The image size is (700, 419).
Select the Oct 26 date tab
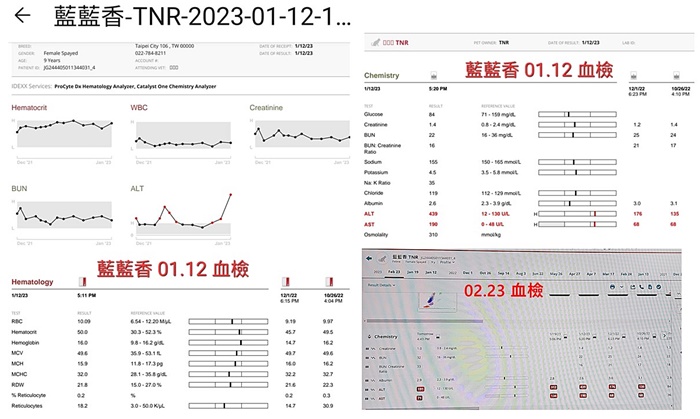click(x=485, y=273)
